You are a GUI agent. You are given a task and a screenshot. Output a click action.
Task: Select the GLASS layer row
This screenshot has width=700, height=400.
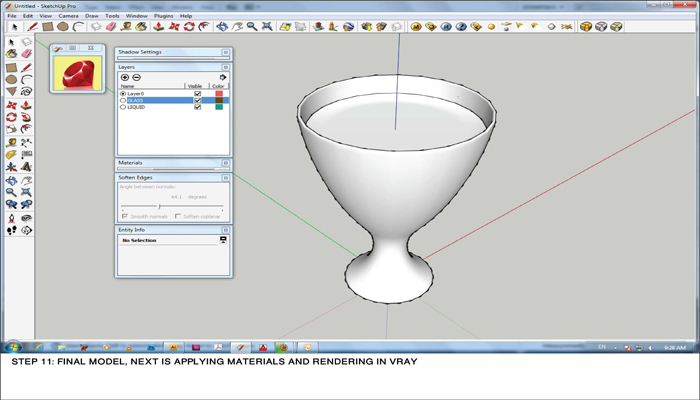(150, 100)
